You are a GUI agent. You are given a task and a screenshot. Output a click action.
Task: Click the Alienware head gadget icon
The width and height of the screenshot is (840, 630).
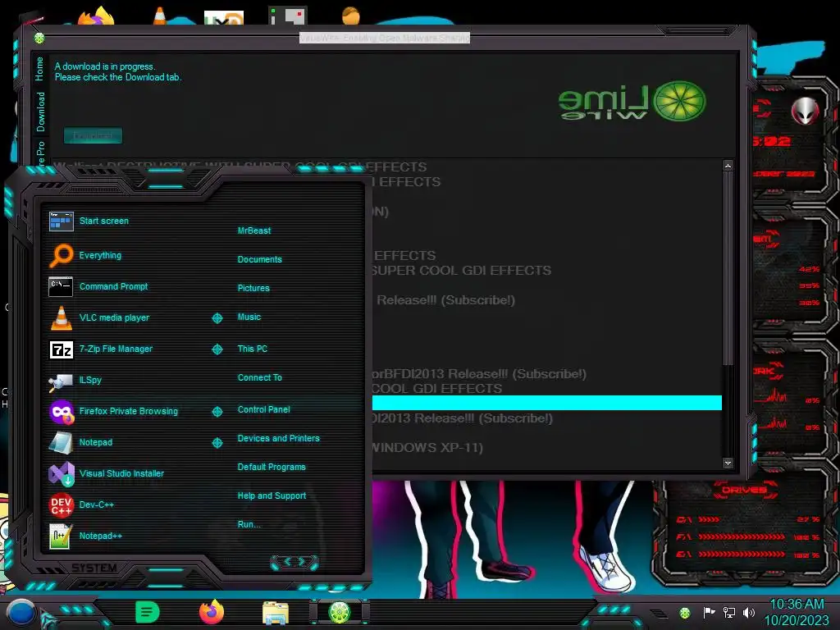(805, 112)
